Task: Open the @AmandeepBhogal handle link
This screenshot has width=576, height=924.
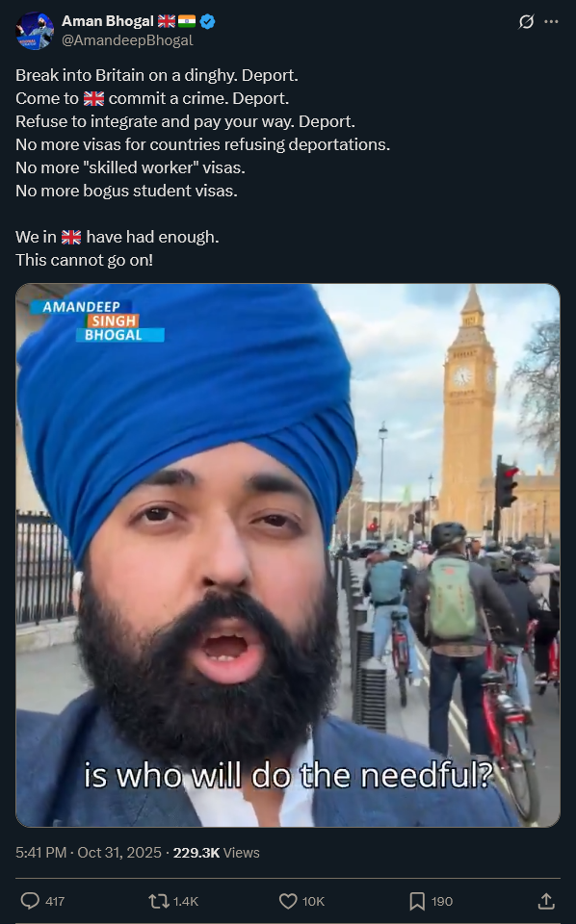Action: coord(127,40)
